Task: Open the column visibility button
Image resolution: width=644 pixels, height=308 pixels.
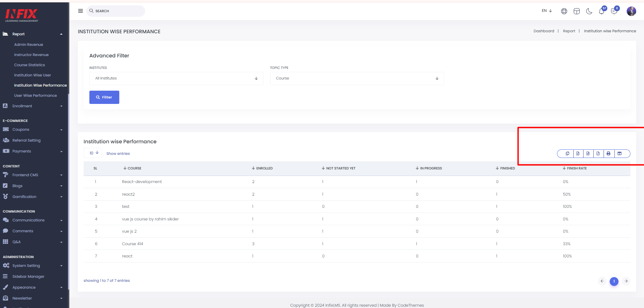Action: 620,153
